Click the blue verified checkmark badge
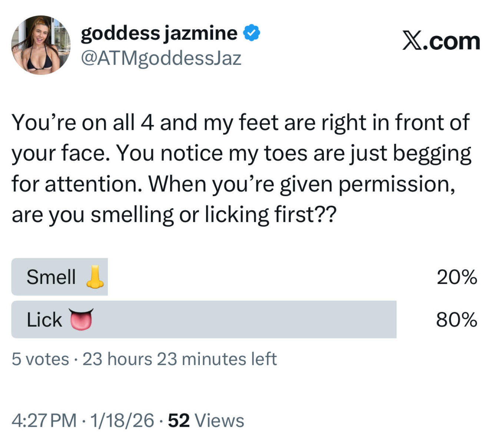The width and height of the screenshot is (504, 442). pos(251,33)
